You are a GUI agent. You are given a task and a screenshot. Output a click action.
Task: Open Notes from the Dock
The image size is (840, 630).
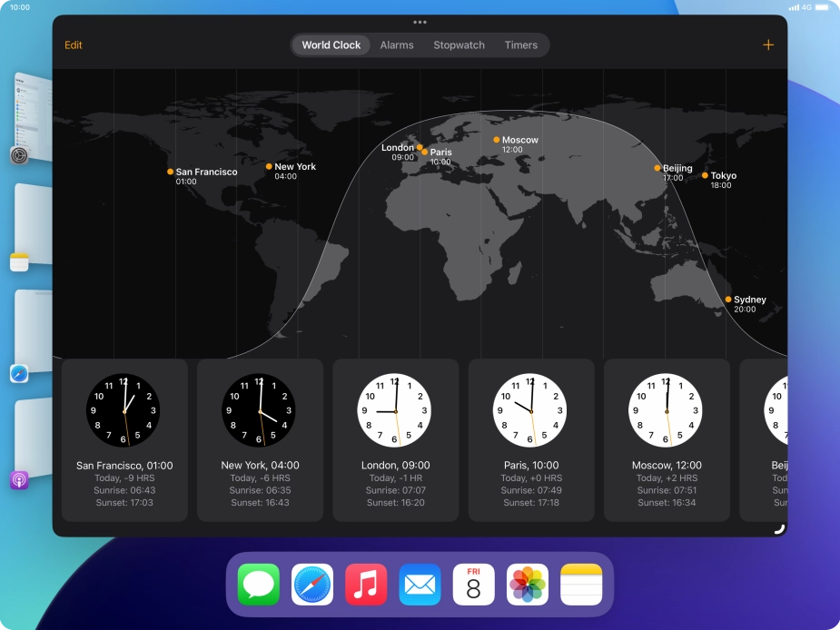(579, 583)
